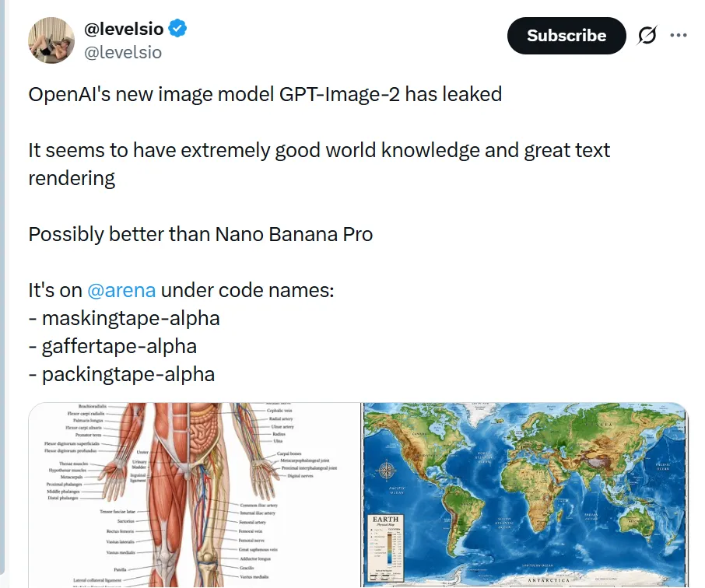Open the Grok slashed-circle icon

click(647, 36)
